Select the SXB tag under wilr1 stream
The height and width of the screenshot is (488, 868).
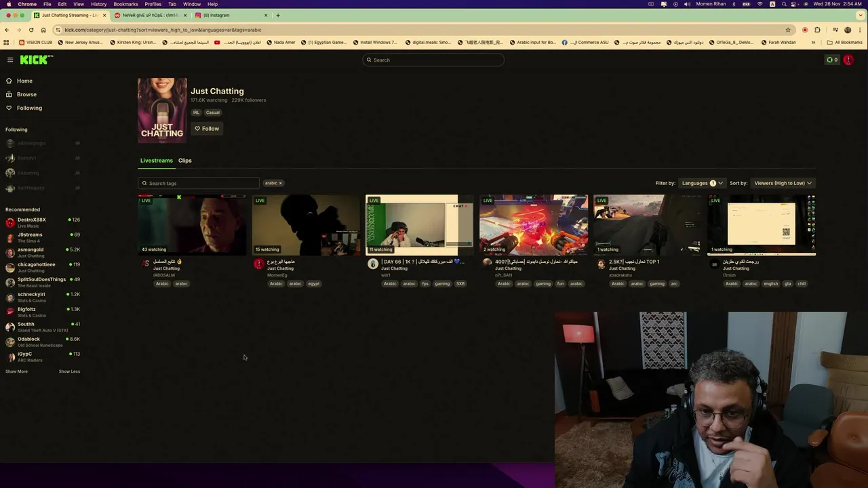click(x=460, y=284)
